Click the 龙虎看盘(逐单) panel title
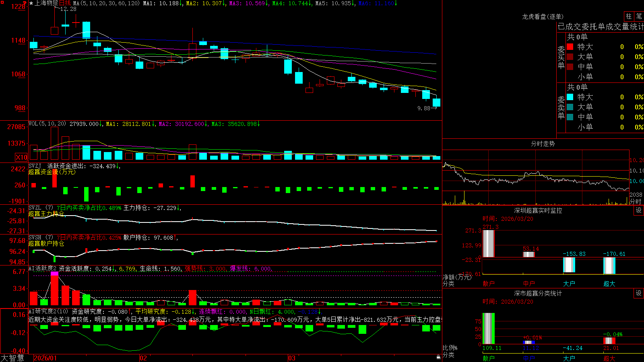 (x=543, y=16)
